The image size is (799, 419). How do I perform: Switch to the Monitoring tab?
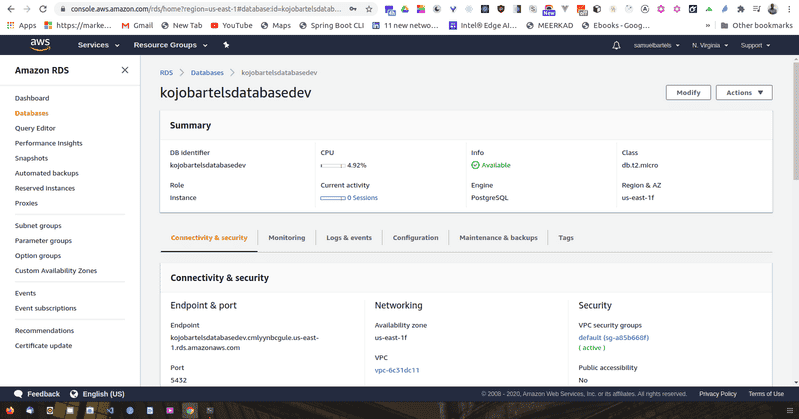[287, 238]
